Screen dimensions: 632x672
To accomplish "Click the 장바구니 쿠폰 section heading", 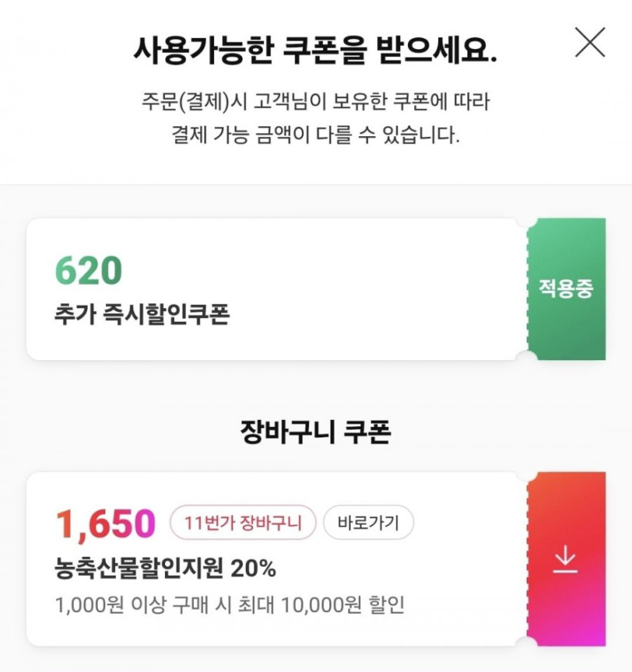I will tap(316, 431).
